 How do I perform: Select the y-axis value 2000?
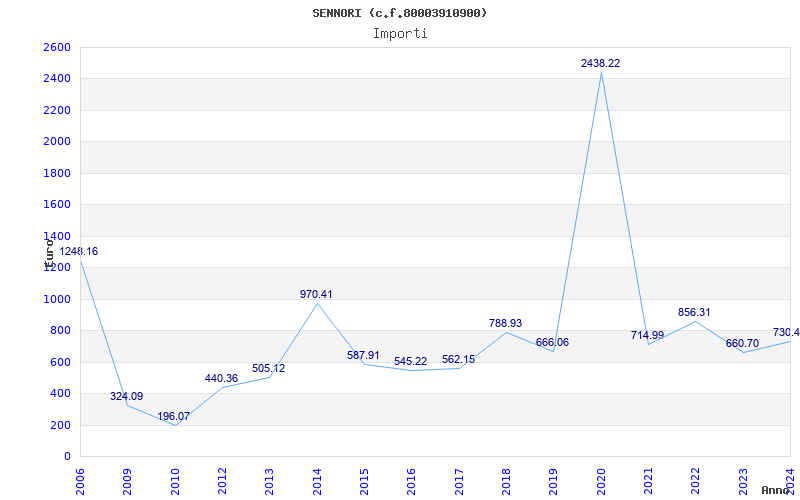point(57,142)
